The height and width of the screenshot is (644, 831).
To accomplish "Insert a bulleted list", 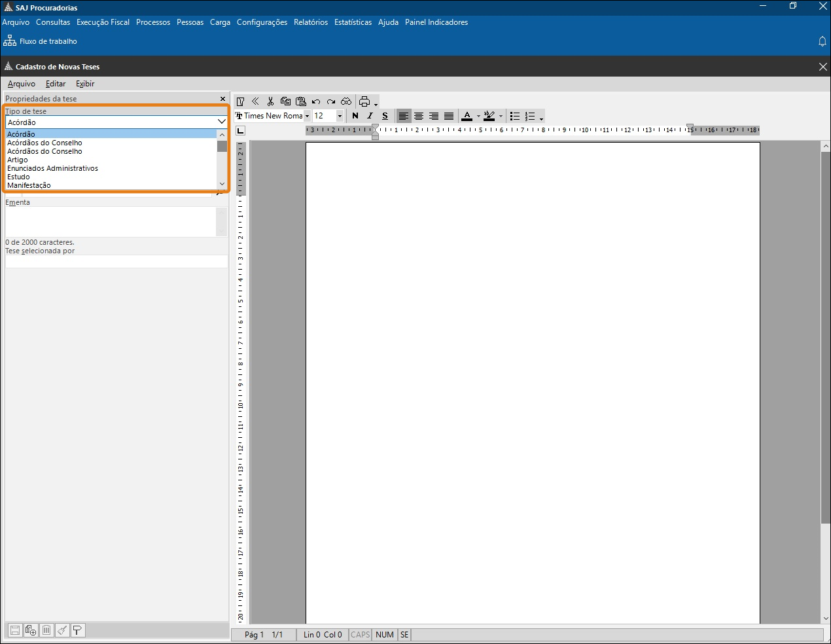I will click(515, 116).
